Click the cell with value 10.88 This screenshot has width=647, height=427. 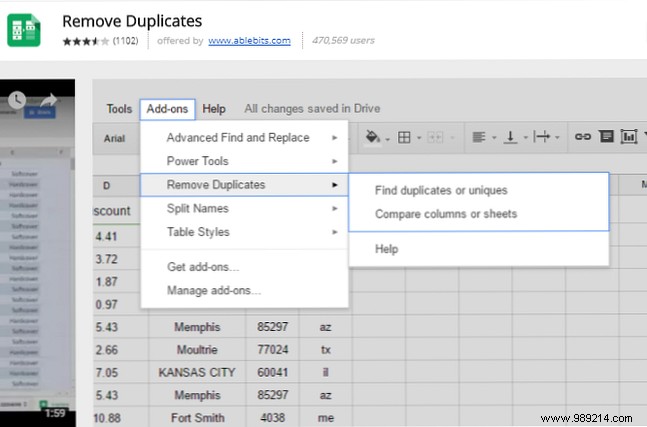[x=120, y=418]
